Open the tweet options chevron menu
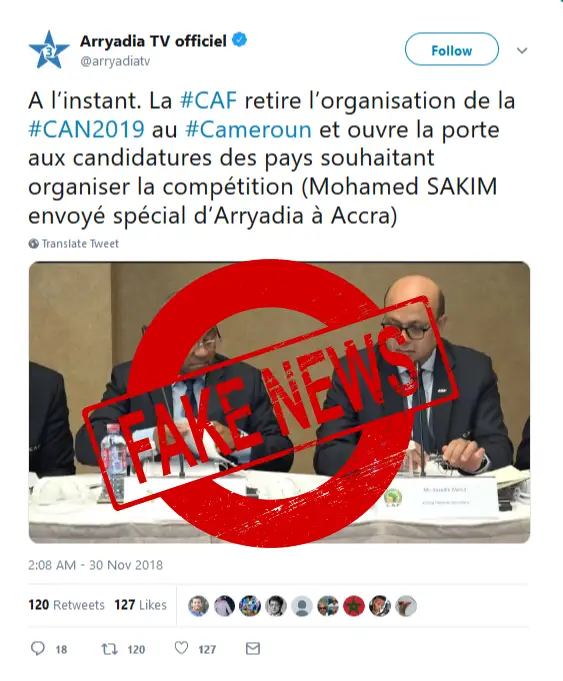The width and height of the screenshot is (563, 681). pyautogui.click(x=522, y=50)
